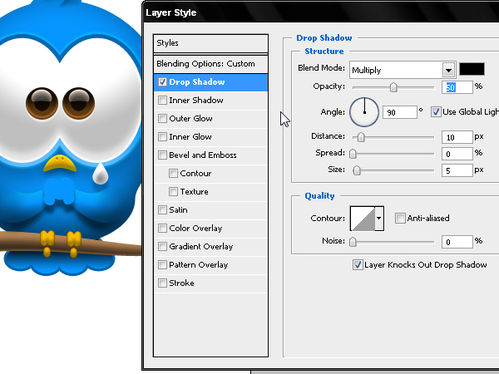
Task: Click the Opacity slider handle
Action: [x=393, y=87]
